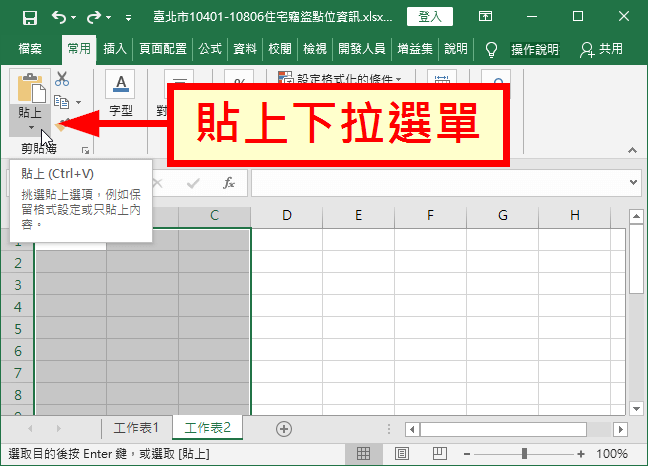The height and width of the screenshot is (466, 648).
Task: Add a new sheet with plus
Action: tap(284, 429)
